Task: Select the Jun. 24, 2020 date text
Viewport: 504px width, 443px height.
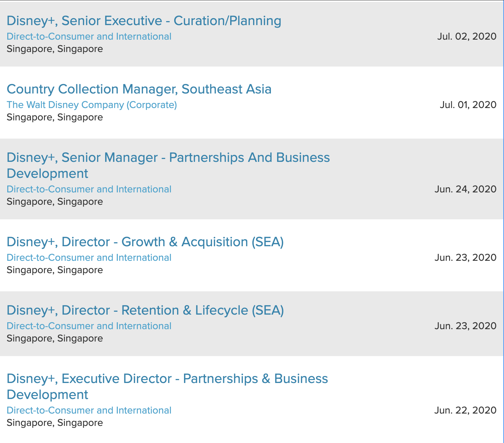Action: pos(465,189)
